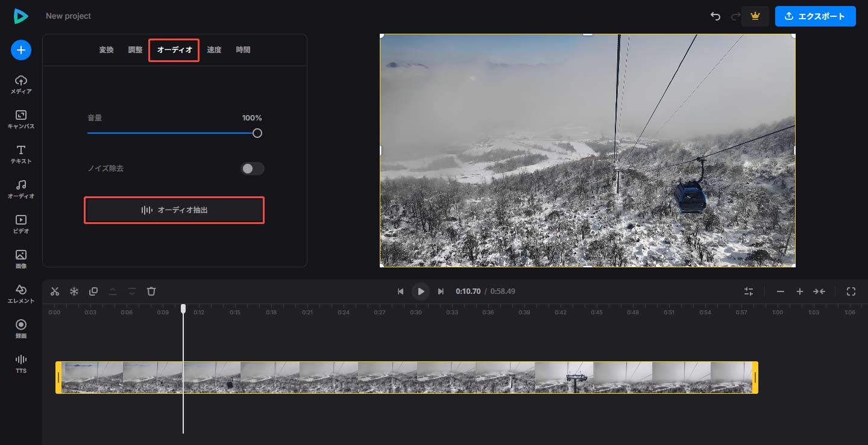Click the play button
The height and width of the screenshot is (445, 868).
coord(421,291)
